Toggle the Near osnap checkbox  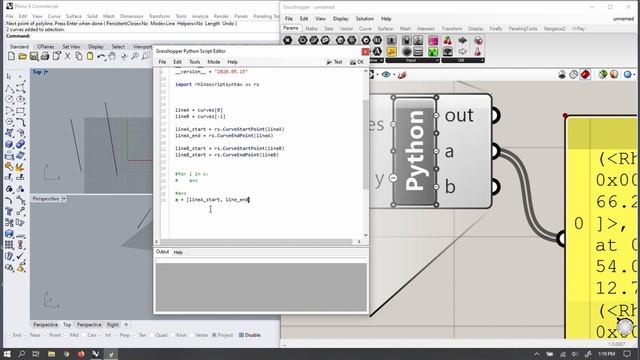pyautogui.click(x=27, y=335)
